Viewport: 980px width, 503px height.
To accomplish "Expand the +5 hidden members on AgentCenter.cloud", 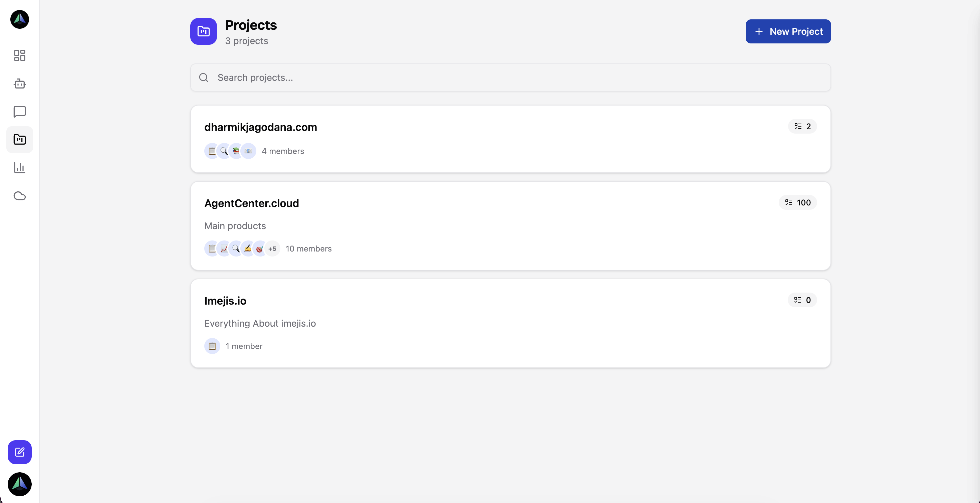I will coord(272,248).
